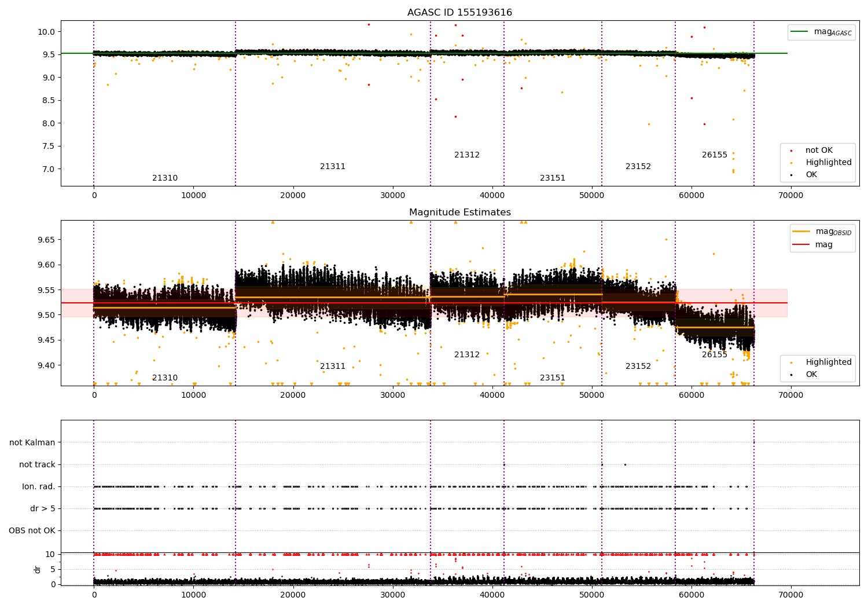
Task: Select label 23152 in Magnitude Estimates plot
Action: [638, 367]
